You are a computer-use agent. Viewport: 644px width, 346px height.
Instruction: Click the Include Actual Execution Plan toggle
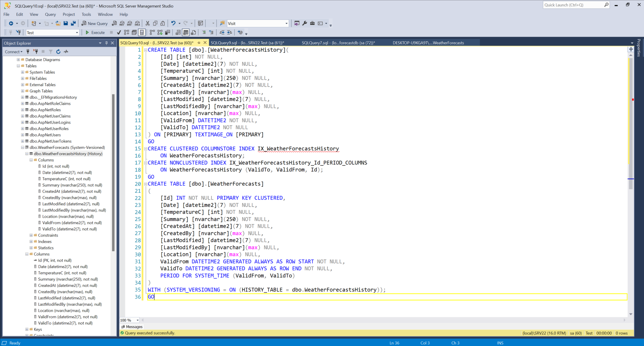tap(152, 32)
